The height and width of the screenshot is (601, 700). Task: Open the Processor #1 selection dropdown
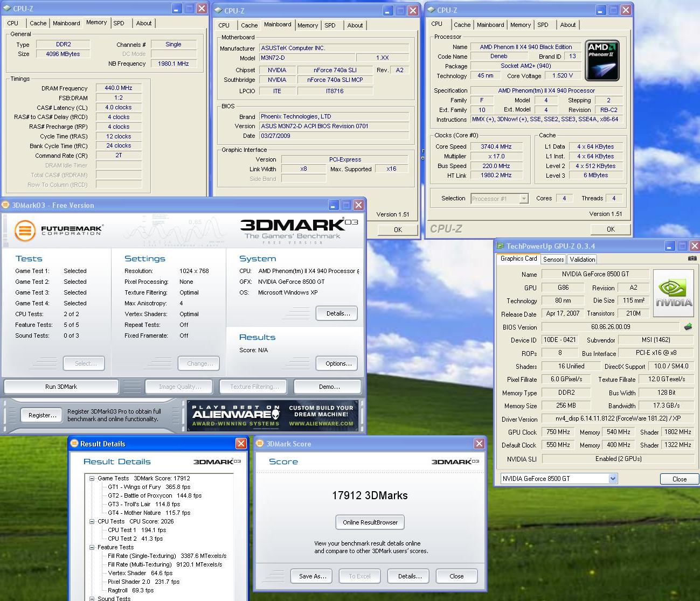click(524, 199)
